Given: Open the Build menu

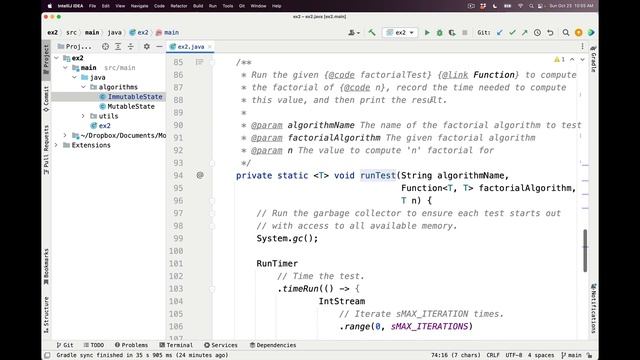Looking at the screenshot, I should coord(198,6).
